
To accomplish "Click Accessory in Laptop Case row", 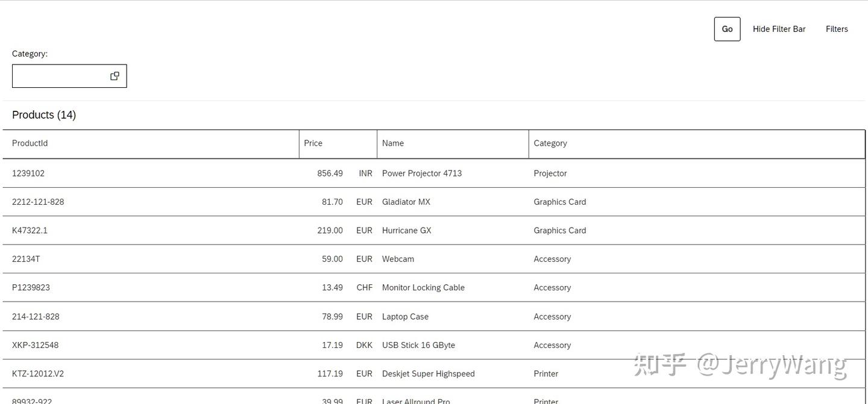I will tap(552, 317).
